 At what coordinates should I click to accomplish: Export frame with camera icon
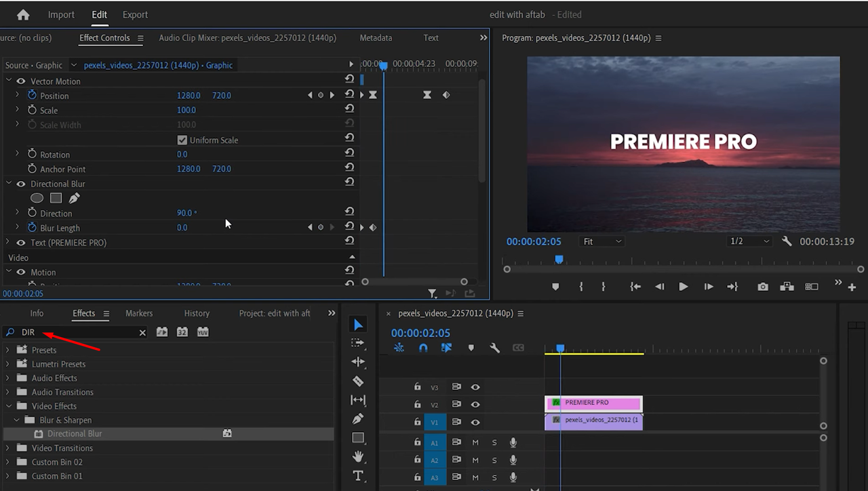[763, 287]
